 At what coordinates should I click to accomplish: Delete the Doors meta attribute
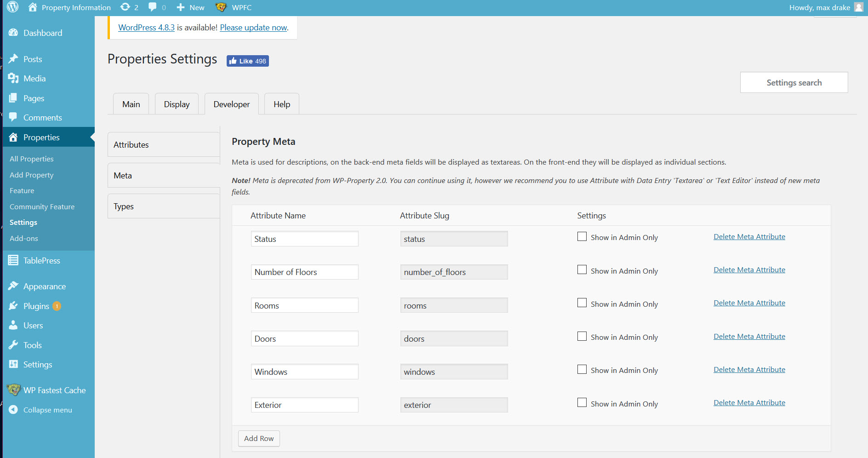749,337
